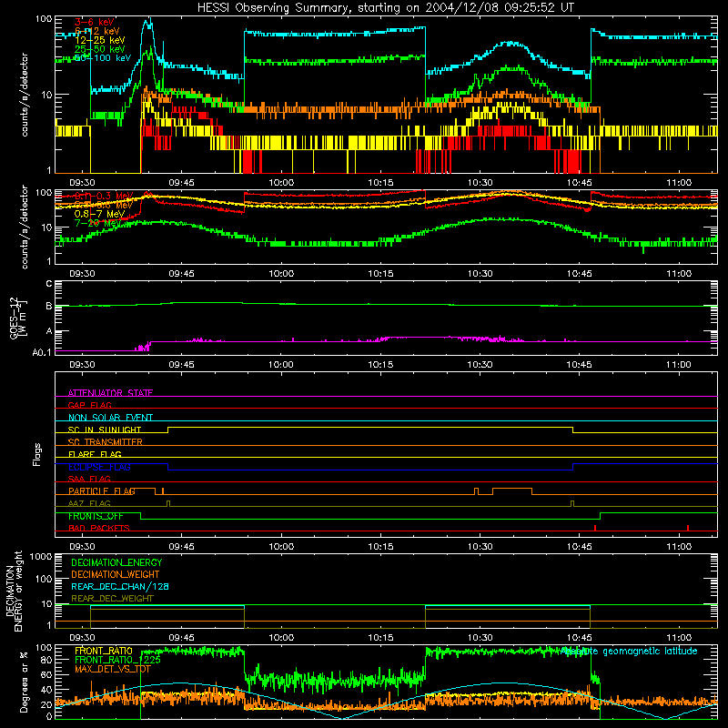This screenshot has width=728, height=728.
Task: Click the 'ECLIPSE_FLAG' label
Action: (99, 467)
